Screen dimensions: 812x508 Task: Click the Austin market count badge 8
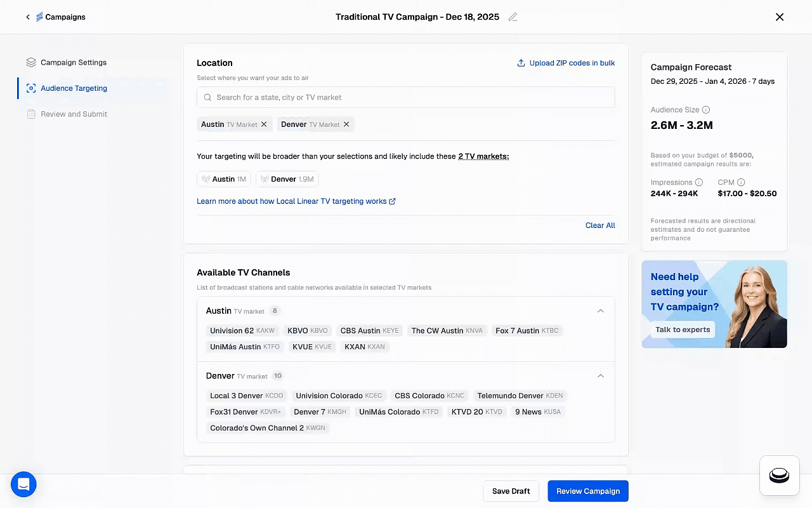pos(275,311)
